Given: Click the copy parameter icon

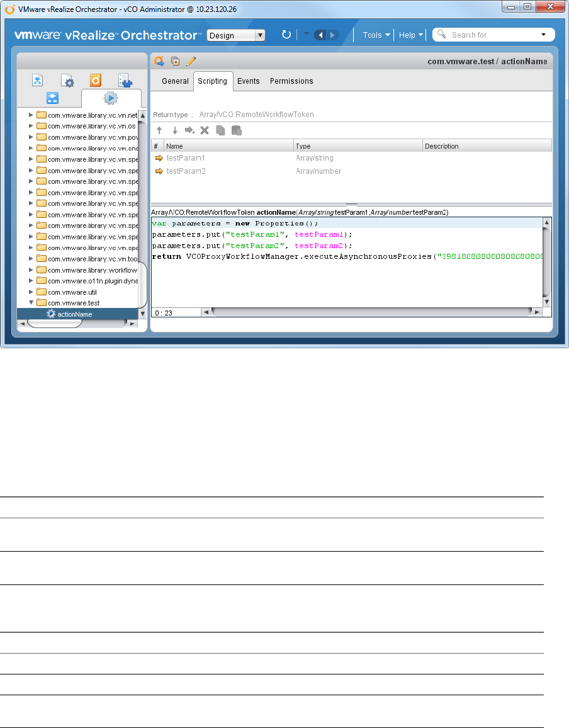Looking at the screenshot, I should pos(220,130).
